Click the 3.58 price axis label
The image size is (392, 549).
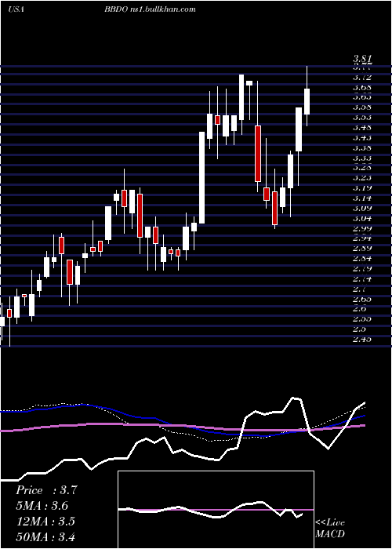tap(362, 107)
